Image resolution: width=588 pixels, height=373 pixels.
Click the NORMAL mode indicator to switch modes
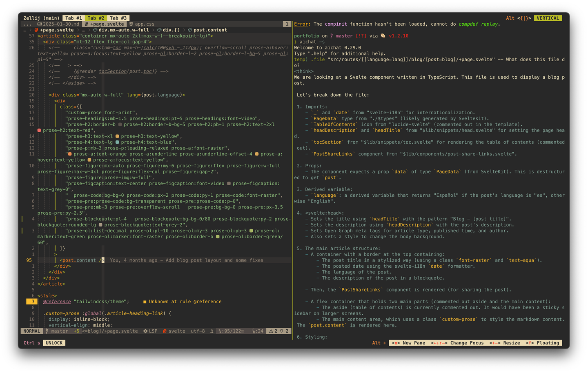point(31,331)
